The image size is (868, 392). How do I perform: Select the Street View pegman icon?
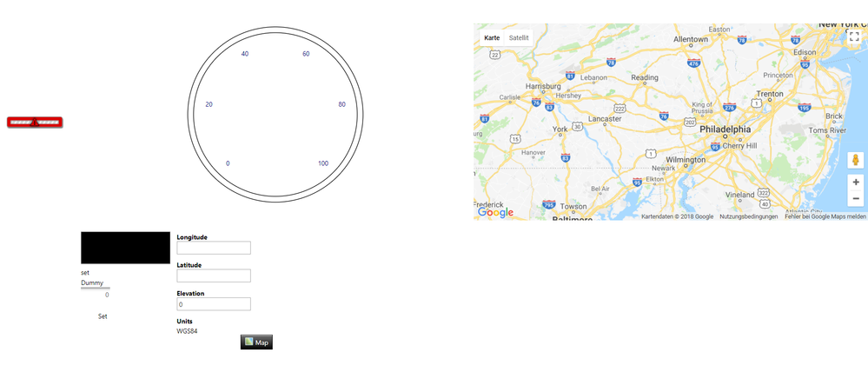pos(855,161)
